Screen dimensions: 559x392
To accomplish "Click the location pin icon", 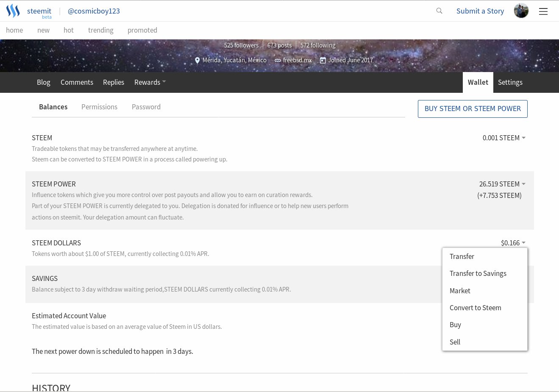I will tap(197, 61).
